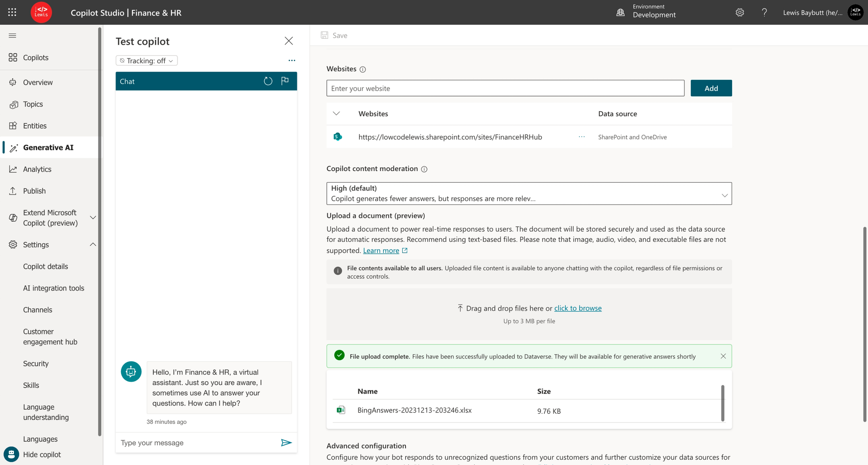Click the 9.76 KB size value

[549, 411]
